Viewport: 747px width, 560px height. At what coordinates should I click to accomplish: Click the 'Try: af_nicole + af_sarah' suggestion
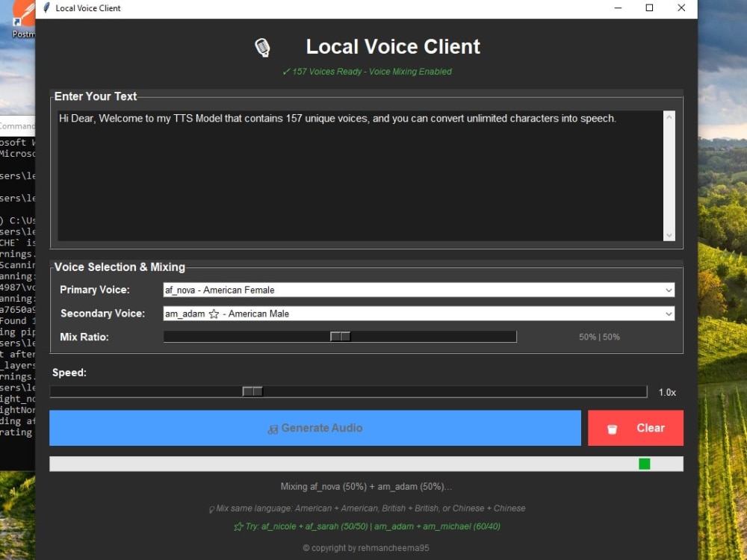373,526
